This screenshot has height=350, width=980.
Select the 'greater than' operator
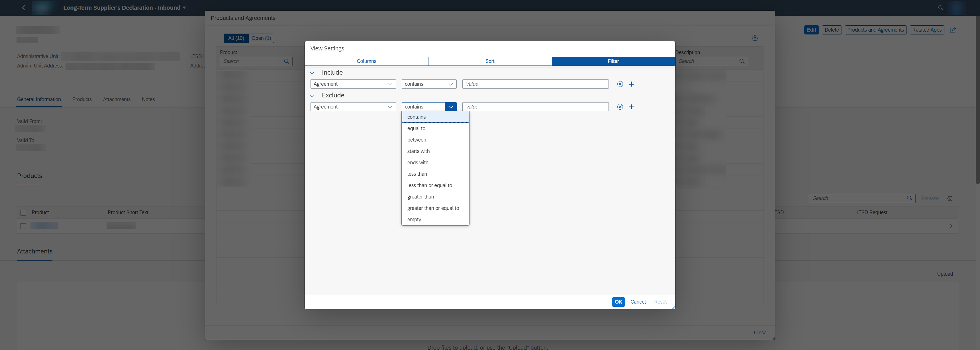(x=435, y=197)
